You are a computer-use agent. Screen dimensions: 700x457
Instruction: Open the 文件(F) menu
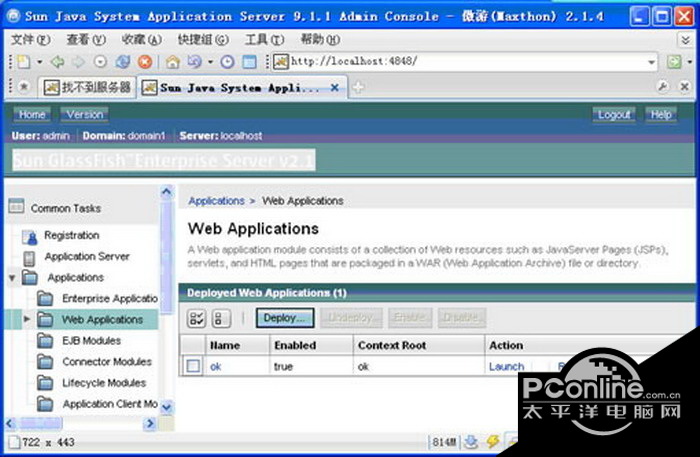coord(30,40)
